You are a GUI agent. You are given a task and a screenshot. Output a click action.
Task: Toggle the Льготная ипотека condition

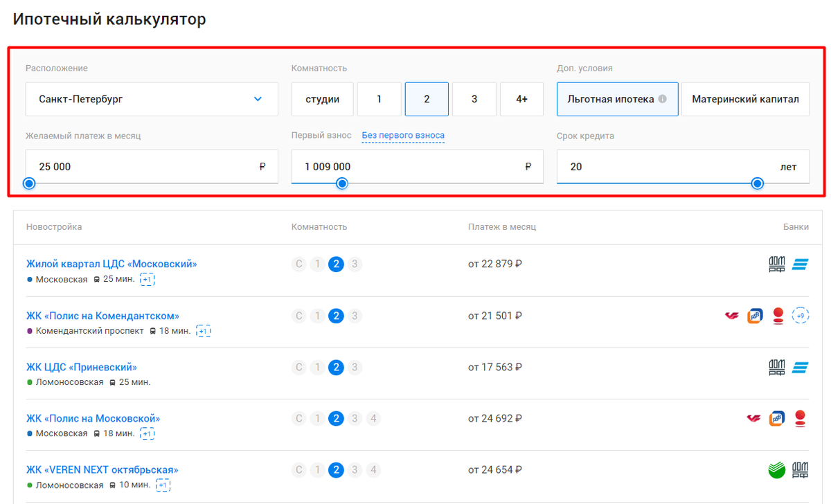point(618,99)
